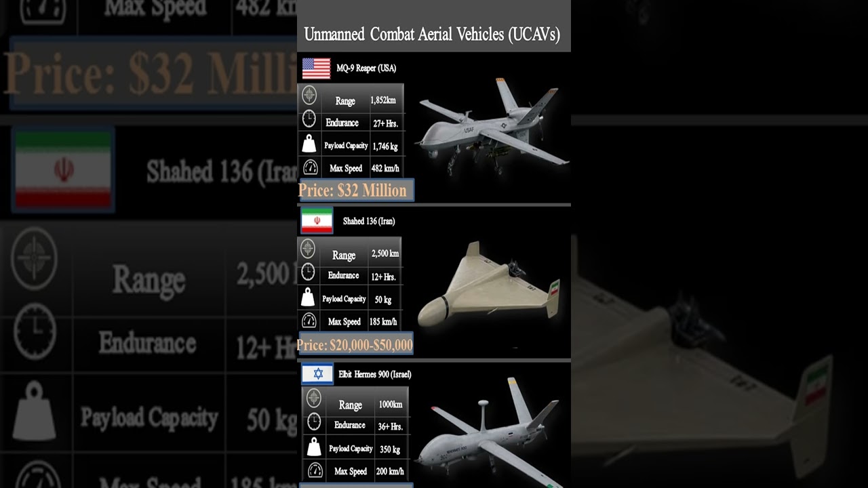Click the Elbit Hermes 900 (Israel) heading
Viewport: 868px width, 488px height.
375,374
